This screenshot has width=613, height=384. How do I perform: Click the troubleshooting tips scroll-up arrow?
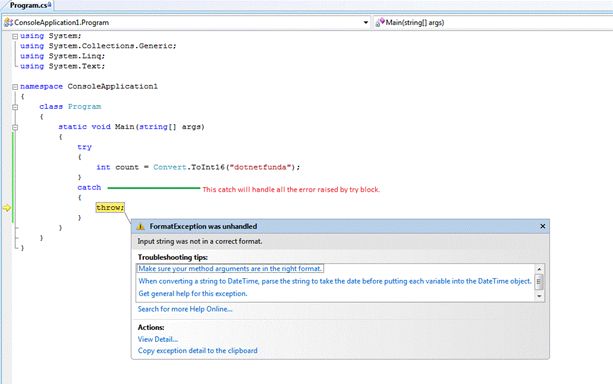click(x=539, y=269)
